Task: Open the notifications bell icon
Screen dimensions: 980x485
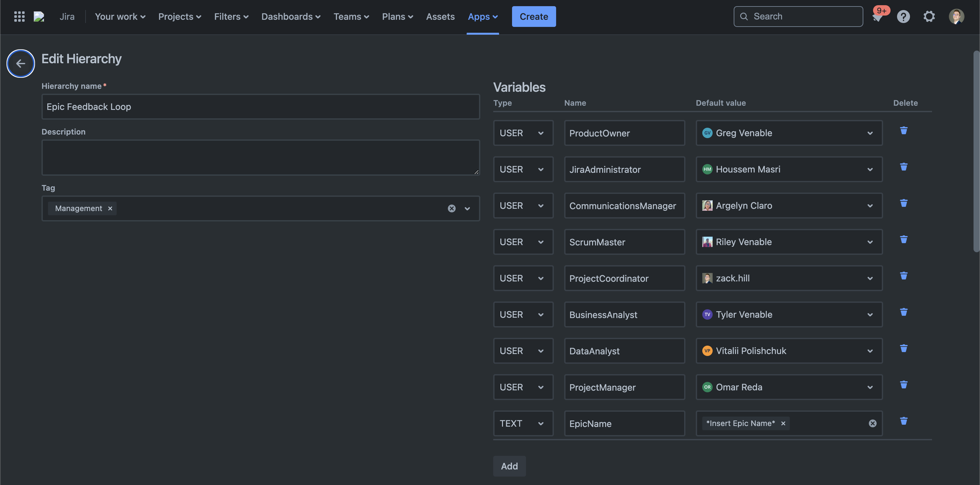Action: [877, 17]
